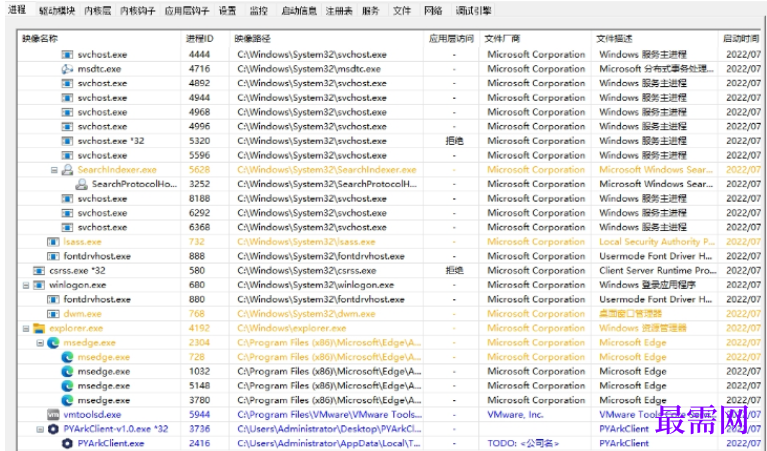Click icon of svchost.exe PID 5596

[67, 155]
